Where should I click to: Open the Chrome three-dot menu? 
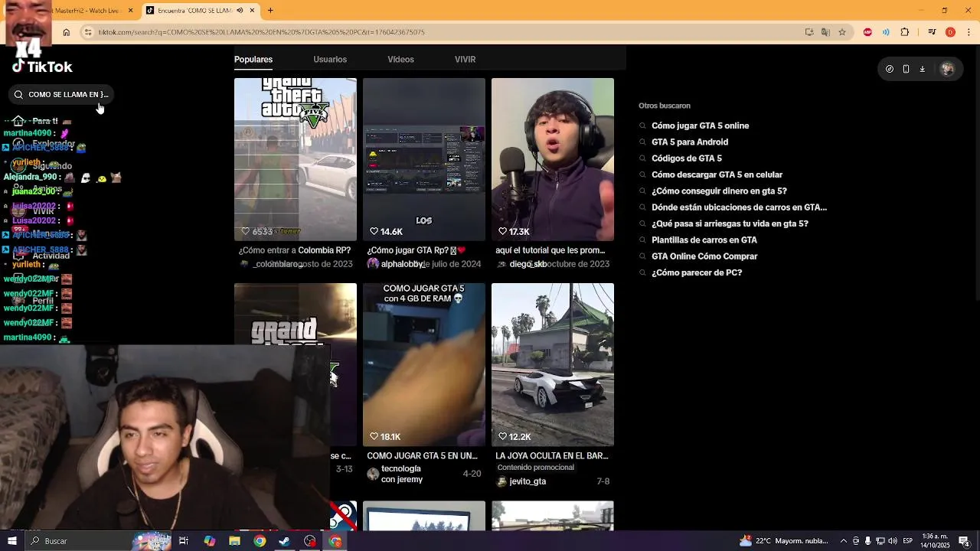coord(969,32)
